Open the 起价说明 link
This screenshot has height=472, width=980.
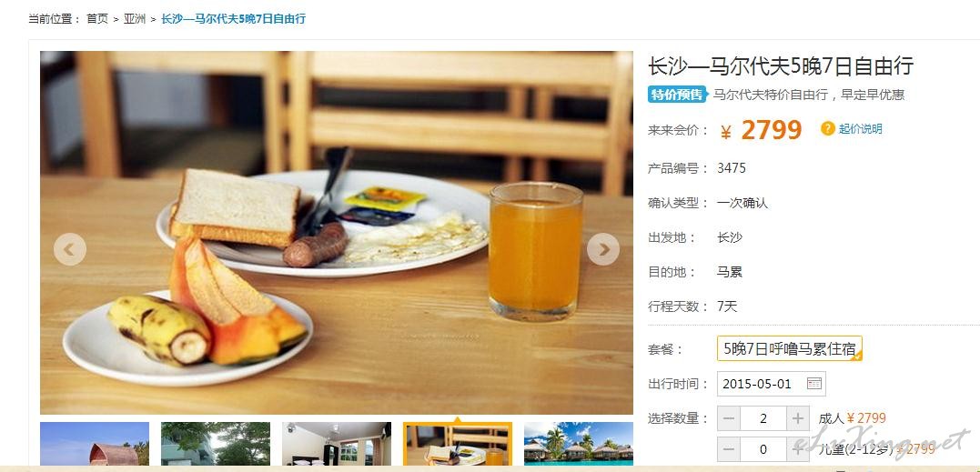pos(860,128)
